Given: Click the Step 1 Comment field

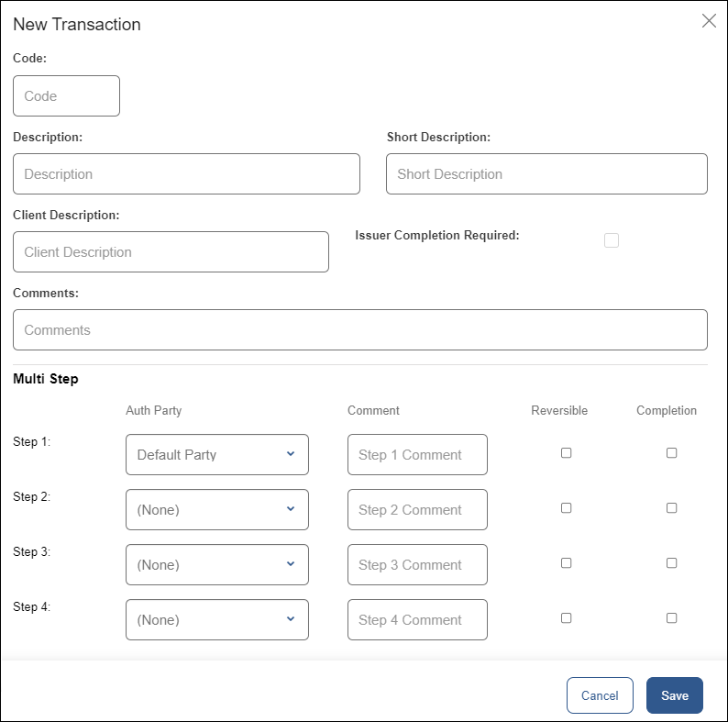Looking at the screenshot, I should click(x=417, y=455).
